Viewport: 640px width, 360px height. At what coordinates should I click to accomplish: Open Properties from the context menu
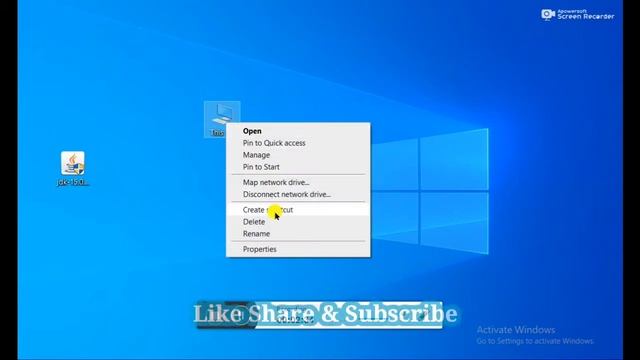[x=298, y=249]
